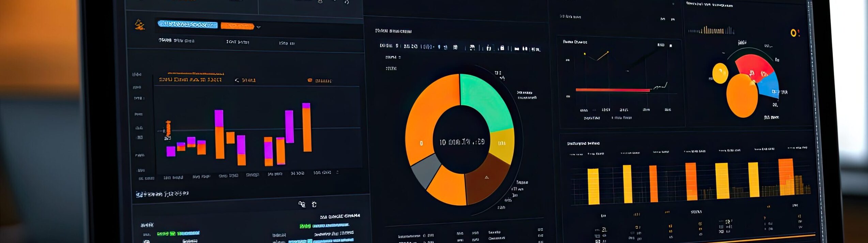Click the mini sparkline bars near the top right
This screenshot has width=868, height=243.
pos(711,31)
